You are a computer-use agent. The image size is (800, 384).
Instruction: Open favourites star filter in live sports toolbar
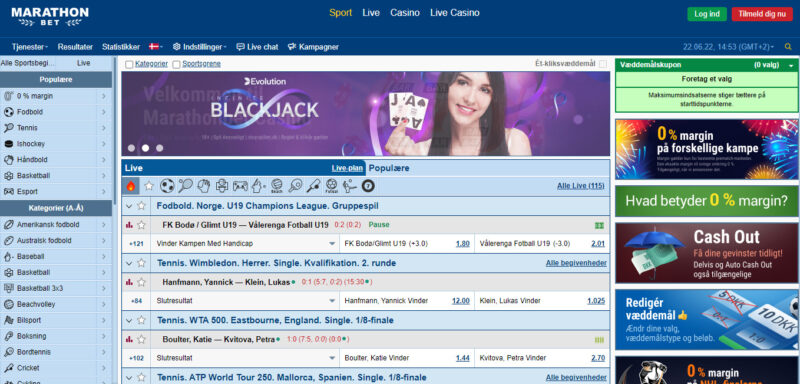[x=149, y=186]
